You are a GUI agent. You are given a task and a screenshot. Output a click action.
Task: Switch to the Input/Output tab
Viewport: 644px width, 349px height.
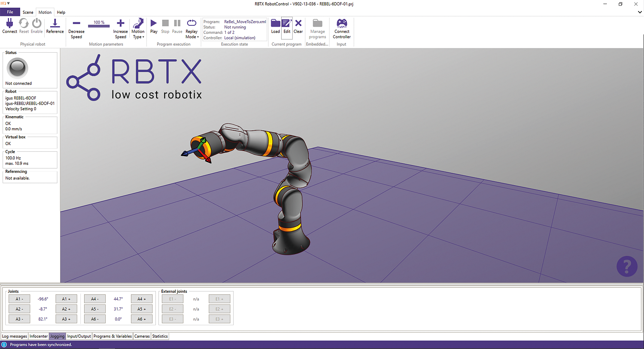pyautogui.click(x=79, y=336)
